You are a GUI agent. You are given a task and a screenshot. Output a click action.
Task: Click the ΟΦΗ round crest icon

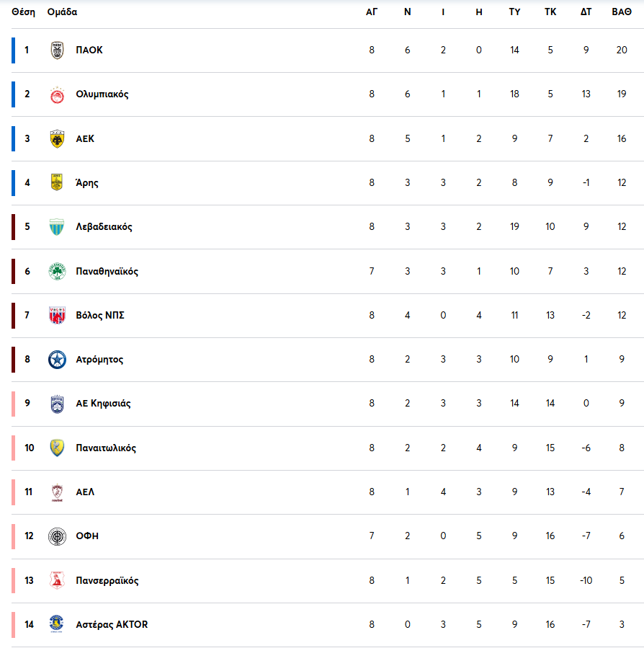(57, 536)
